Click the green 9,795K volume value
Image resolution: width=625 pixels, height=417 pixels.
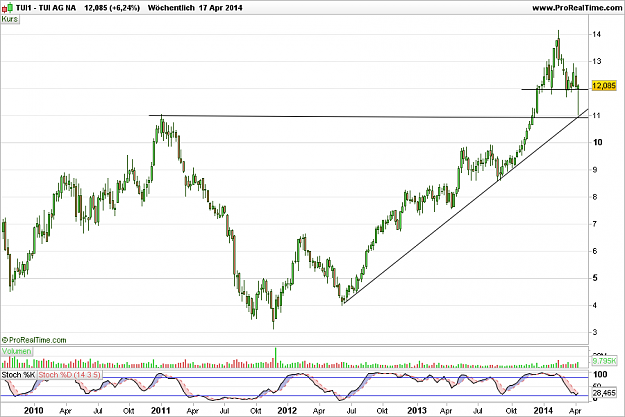tap(604, 361)
